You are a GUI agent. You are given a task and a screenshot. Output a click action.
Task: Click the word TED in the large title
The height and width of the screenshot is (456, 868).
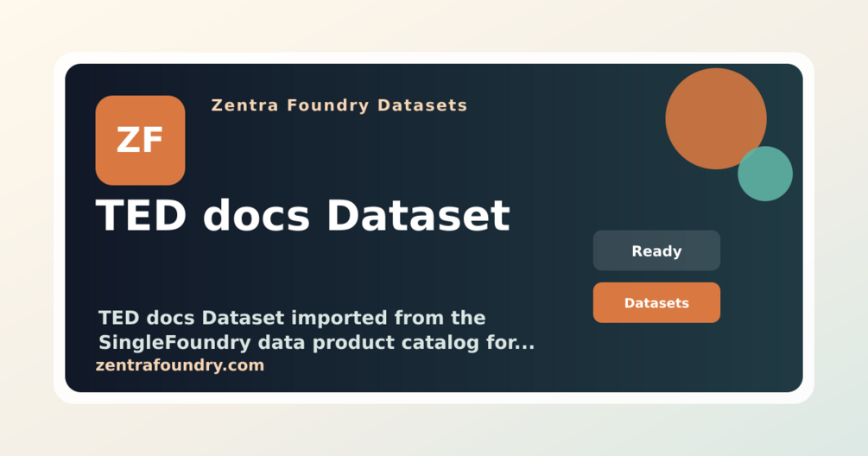tap(141, 216)
